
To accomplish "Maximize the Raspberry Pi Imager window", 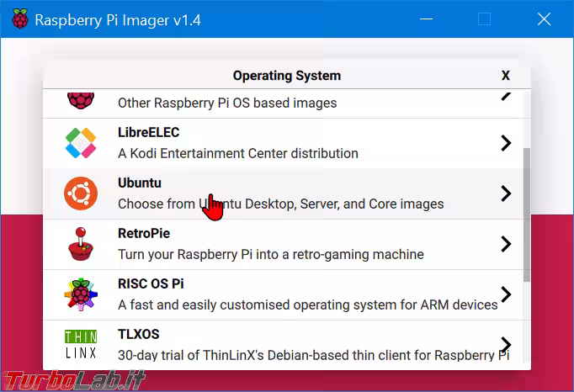I will click(484, 19).
